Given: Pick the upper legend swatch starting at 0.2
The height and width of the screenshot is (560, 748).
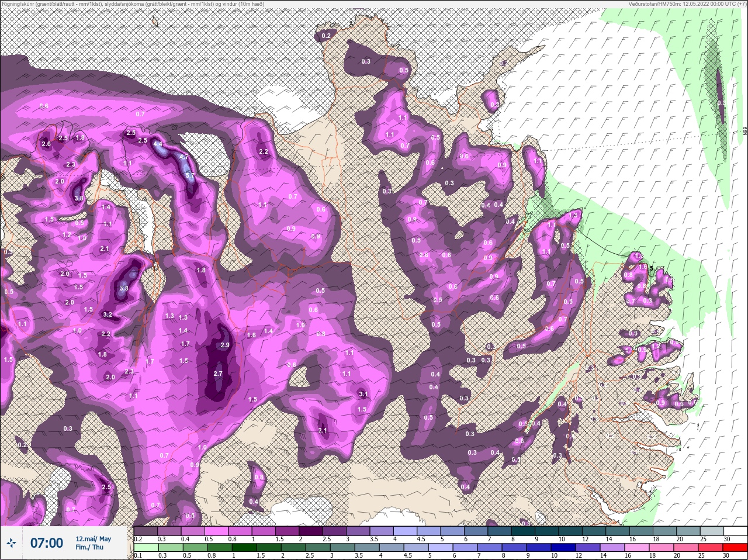Looking at the screenshot, I should (146, 531).
